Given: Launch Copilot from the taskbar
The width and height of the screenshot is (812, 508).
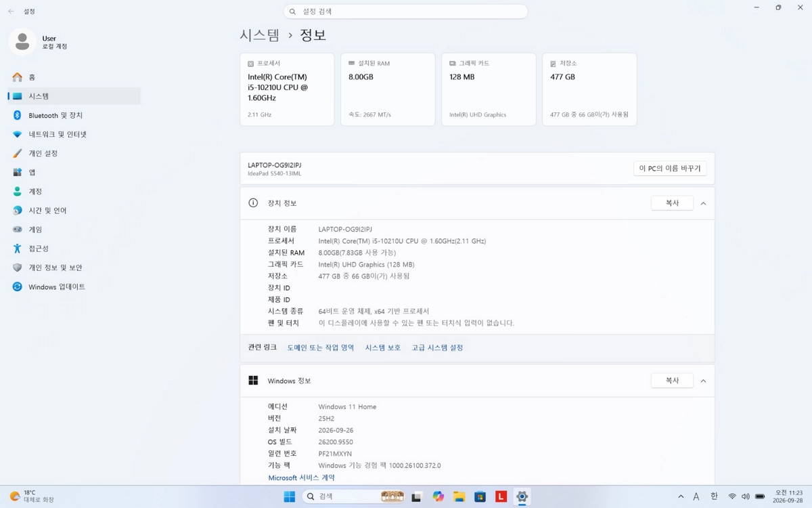Looking at the screenshot, I should [438, 496].
